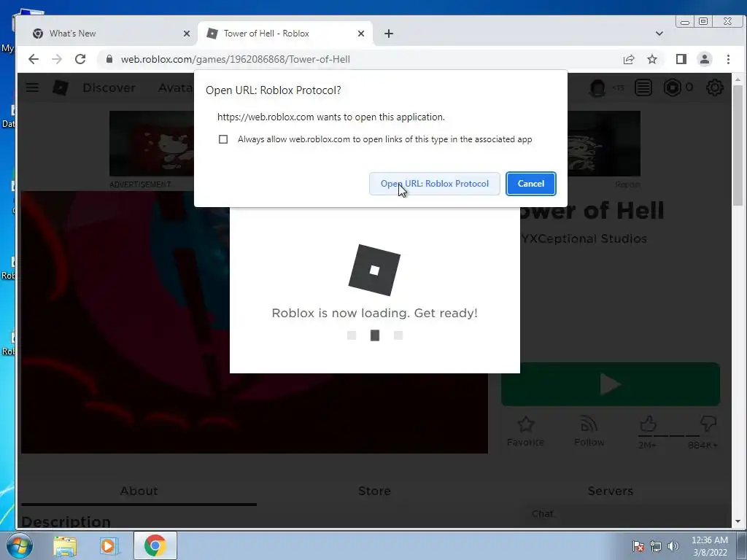Open a new tab with plus button
The width and height of the screenshot is (747, 560).
[x=389, y=34]
